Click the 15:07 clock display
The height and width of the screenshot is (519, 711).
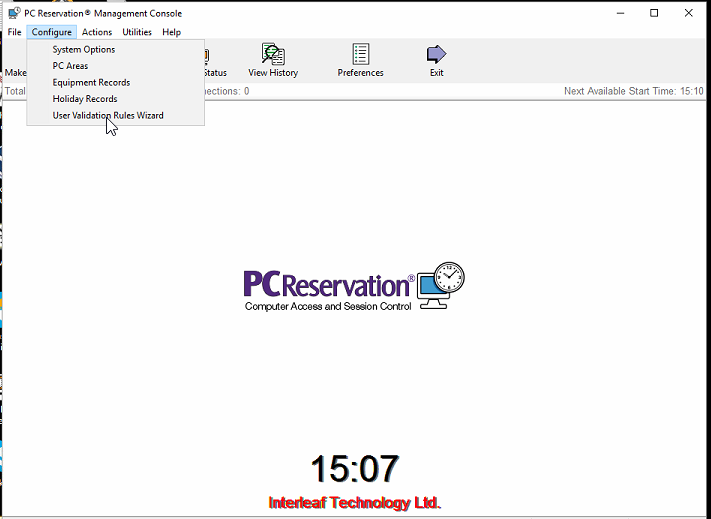coord(355,468)
